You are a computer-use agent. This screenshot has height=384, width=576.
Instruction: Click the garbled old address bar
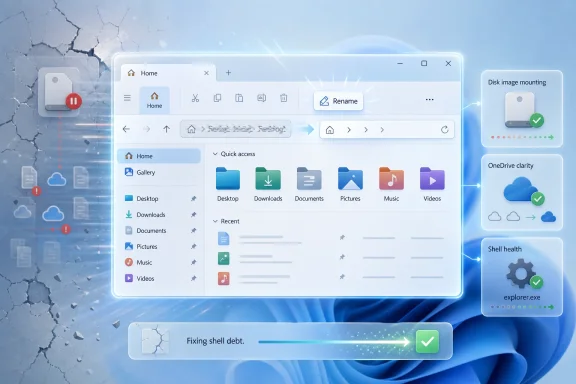(235, 129)
